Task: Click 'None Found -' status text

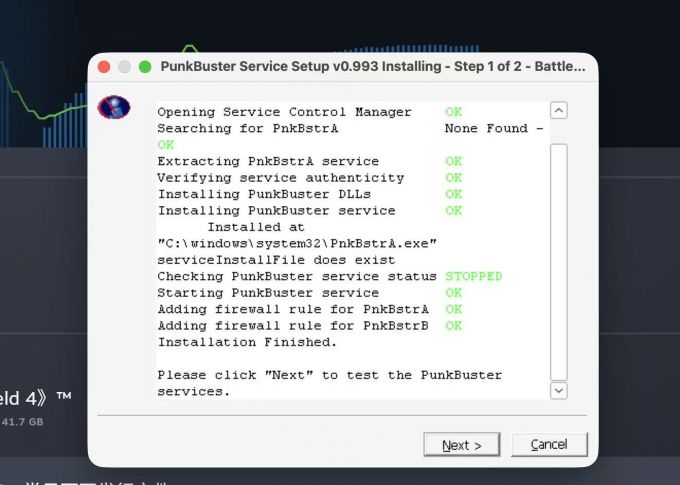Action: coord(494,128)
